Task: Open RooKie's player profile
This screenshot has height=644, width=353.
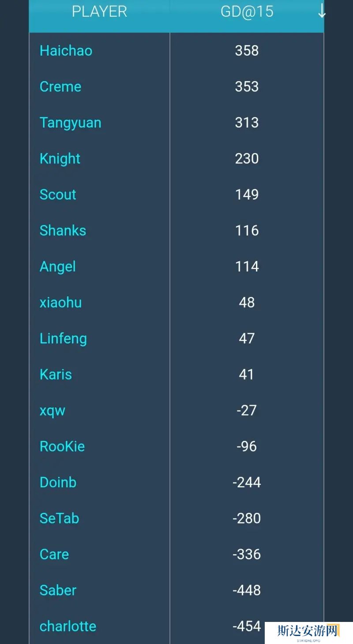Action: [62, 446]
